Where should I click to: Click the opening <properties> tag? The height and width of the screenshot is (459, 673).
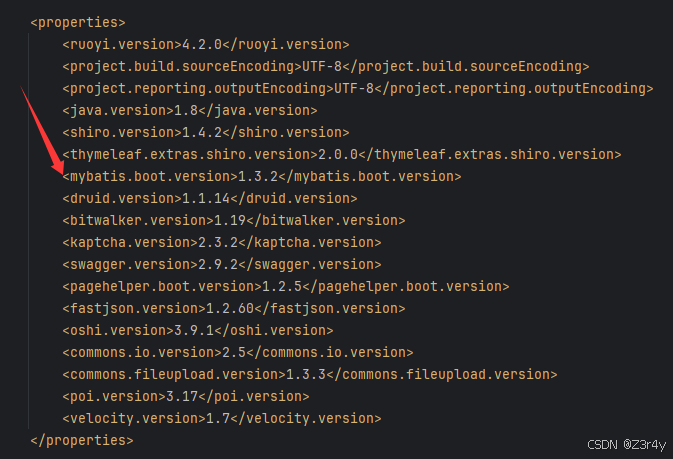[x=78, y=22]
